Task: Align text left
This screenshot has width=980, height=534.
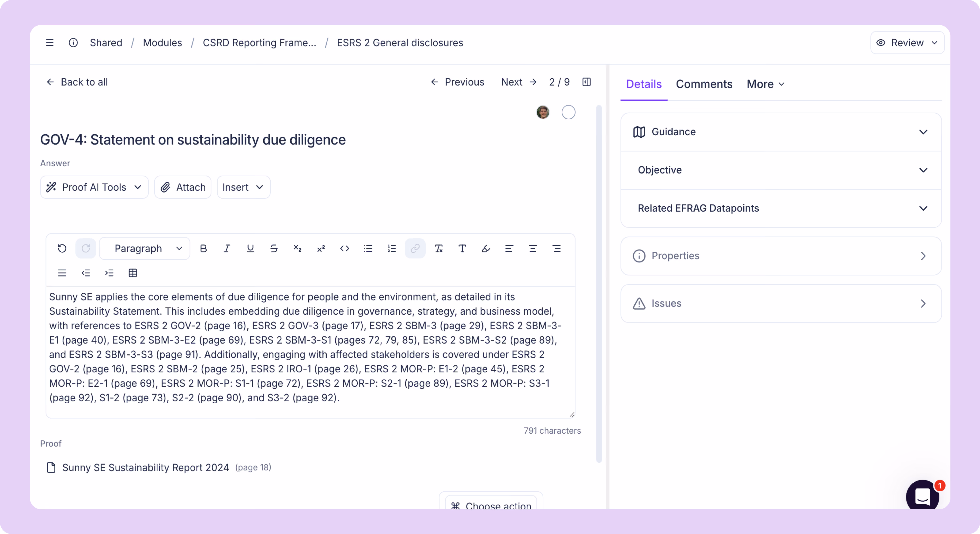Action: 509,248
